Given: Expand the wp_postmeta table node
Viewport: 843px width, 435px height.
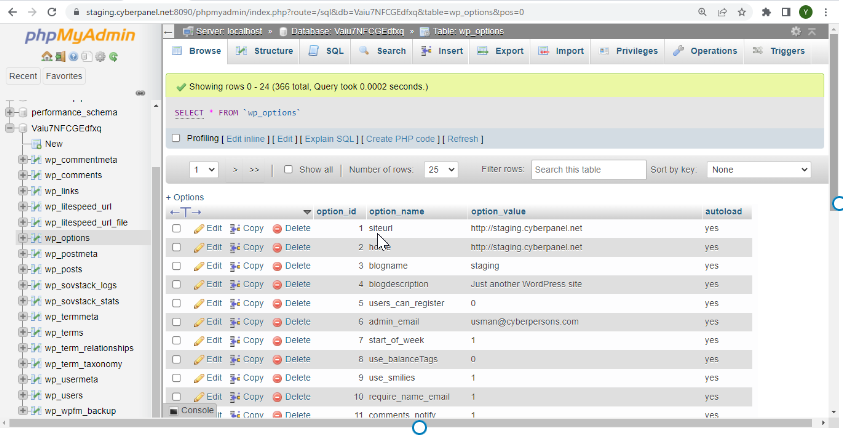Looking at the screenshot, I should [23, 254].
